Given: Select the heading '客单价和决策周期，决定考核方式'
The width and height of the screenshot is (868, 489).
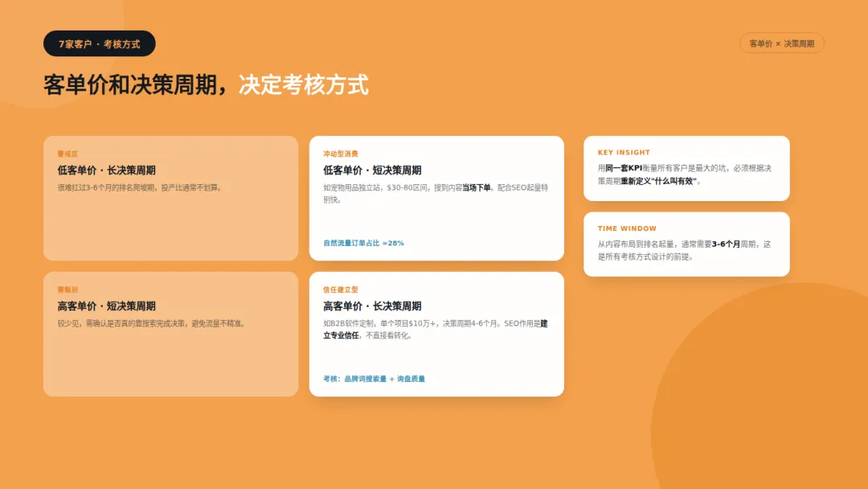Looking at the screenshot, I should (206, 84).
